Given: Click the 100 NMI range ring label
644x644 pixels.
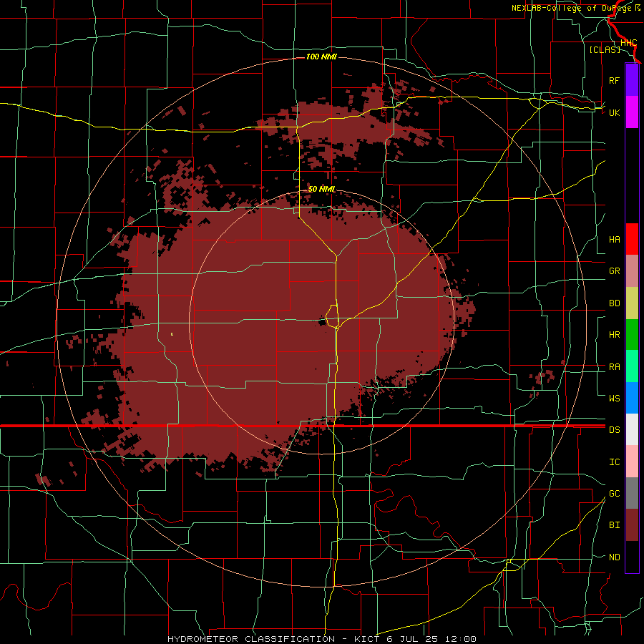Looking at the screenshot, I should (321, 57).
